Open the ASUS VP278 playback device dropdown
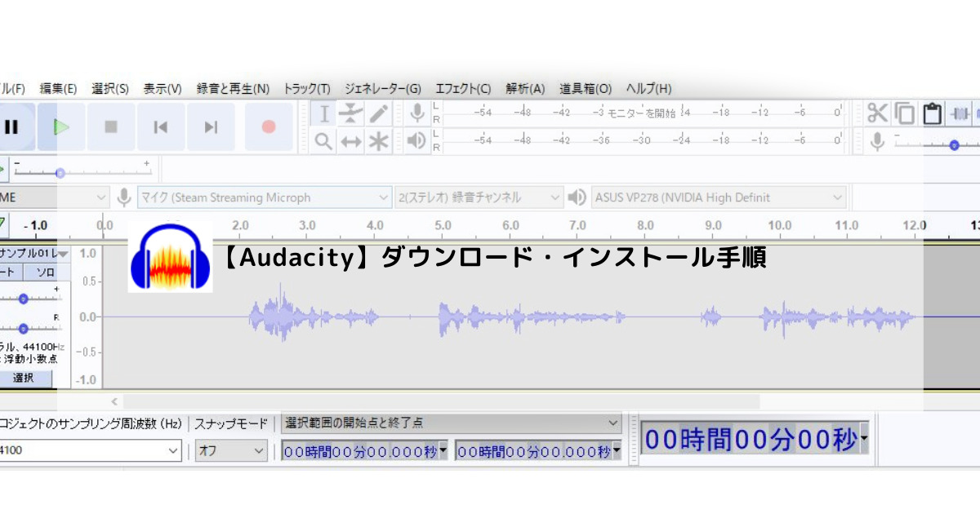This screenshot has height=514, width=980. pyautogui.click(x=719, y=197)
